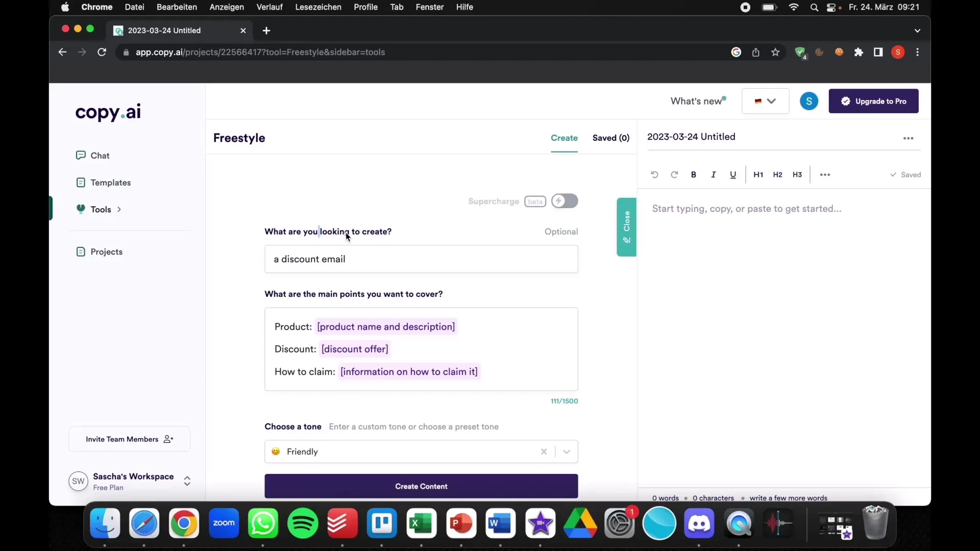Undo last action with undo icon
The height and width of the screenshot is (551, 980).
(x=654, y=174)
